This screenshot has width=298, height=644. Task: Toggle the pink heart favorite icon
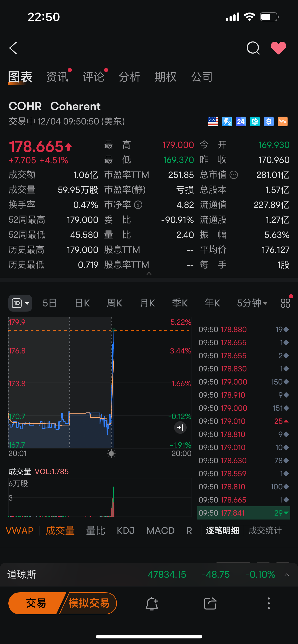(279, 48)
